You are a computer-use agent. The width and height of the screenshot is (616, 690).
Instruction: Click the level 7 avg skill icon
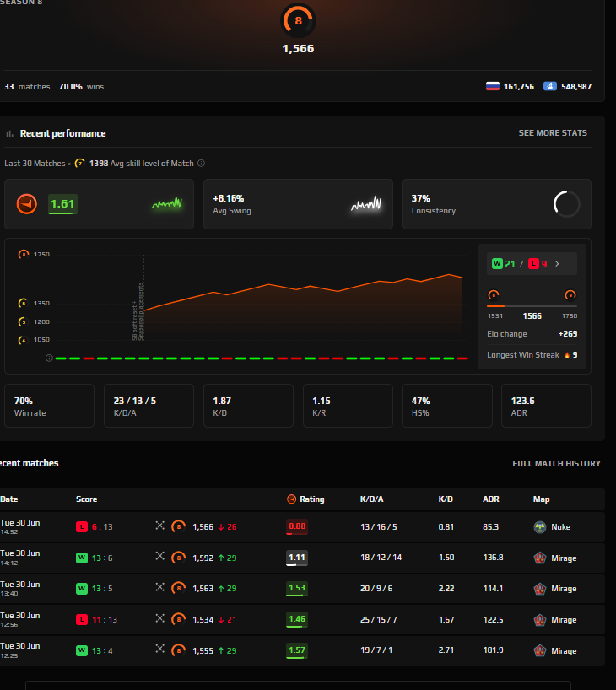coord(79,164)
